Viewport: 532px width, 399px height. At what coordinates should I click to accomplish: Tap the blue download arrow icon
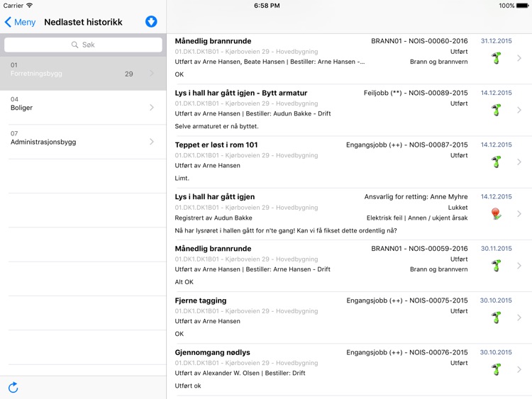point(151,22)
